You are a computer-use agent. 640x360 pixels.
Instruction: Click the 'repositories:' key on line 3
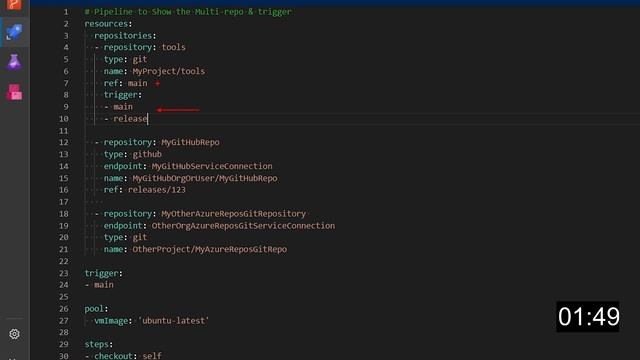pos(125,36)
